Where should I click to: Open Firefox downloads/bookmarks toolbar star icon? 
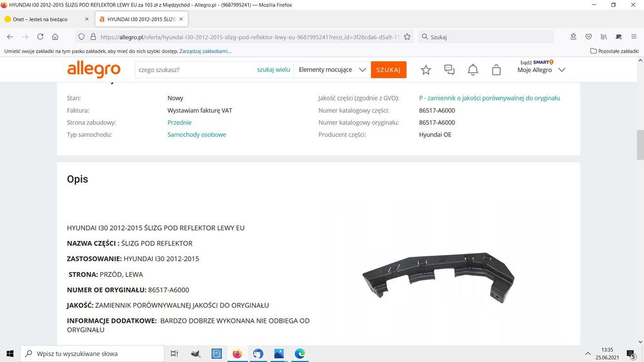[x=573, y=37]
